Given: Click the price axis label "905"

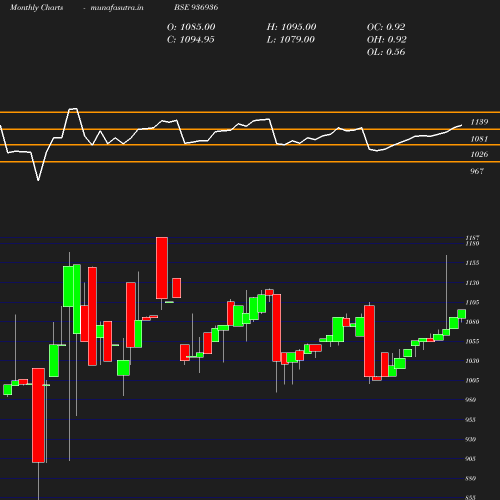Looking at the screenshot, I should tap(470, 459).
